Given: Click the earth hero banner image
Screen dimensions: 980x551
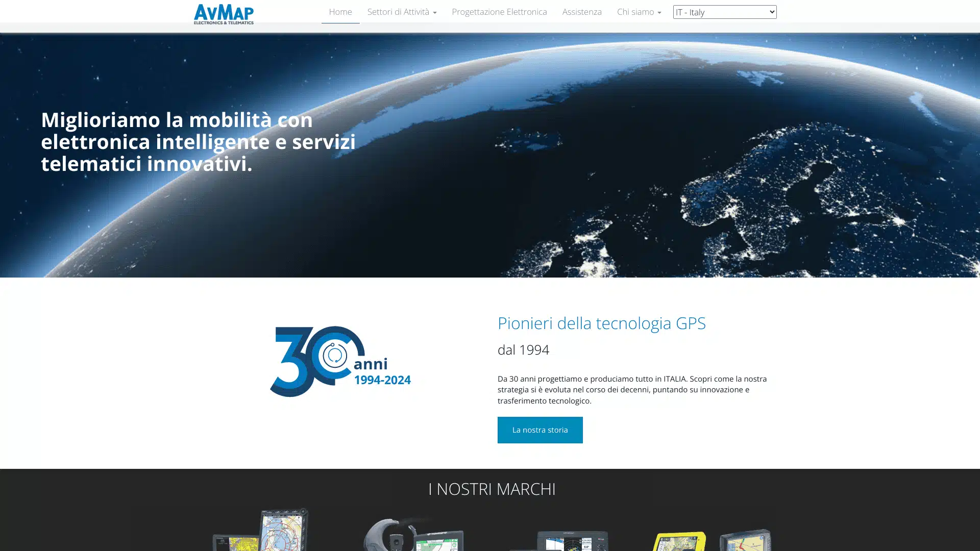Looking at the screenshot, I should (664, 153).
